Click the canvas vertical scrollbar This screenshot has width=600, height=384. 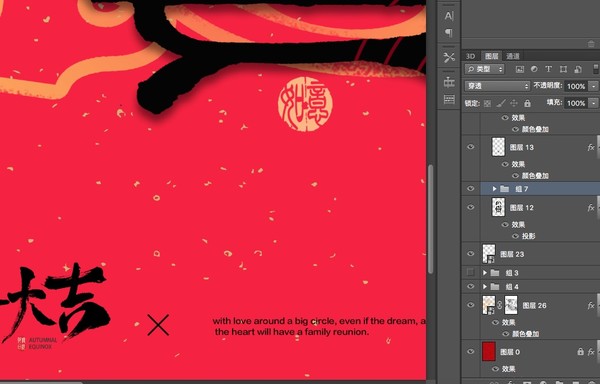click(x=430, y=219)
